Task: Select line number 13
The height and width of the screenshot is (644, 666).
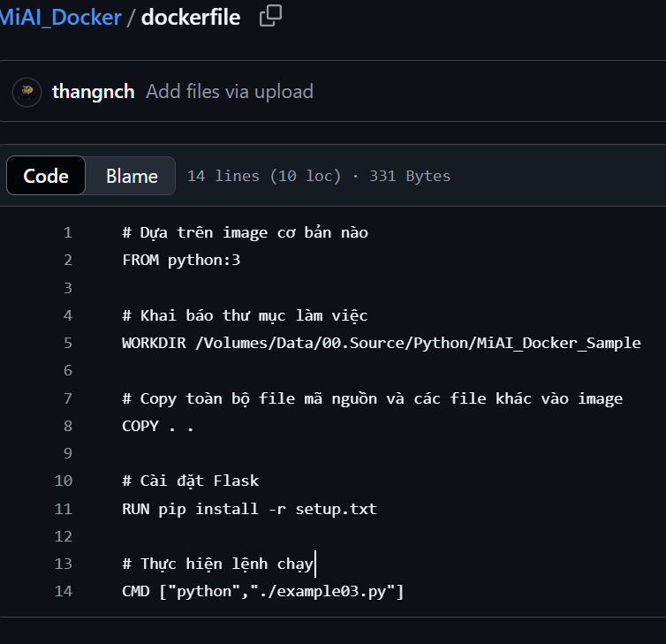Action: pos(64,564)
